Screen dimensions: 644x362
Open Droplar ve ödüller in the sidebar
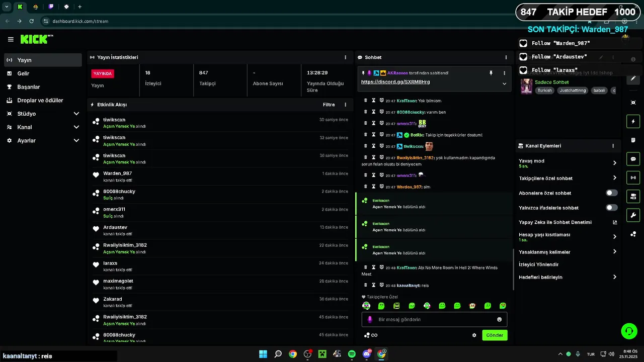(43, 101)
